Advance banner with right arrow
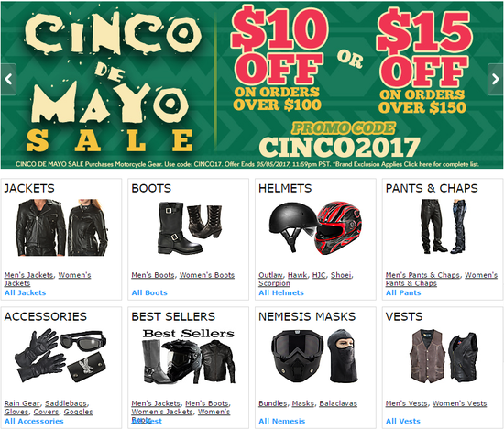The width and height of the screenshot is (504, 430). tap(496, 79)
